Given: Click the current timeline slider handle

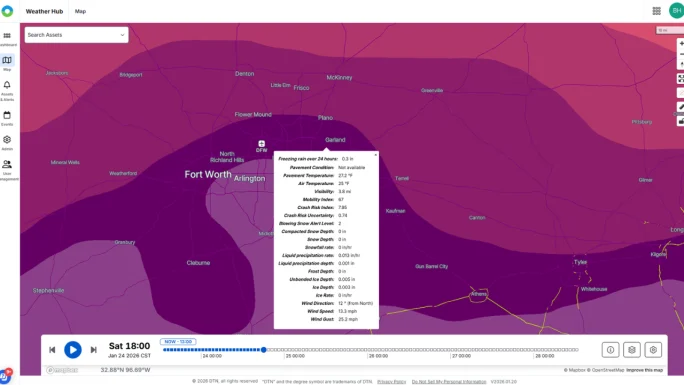Looking at the screenshot, I should pyautogui.click(x=263, y=350).
